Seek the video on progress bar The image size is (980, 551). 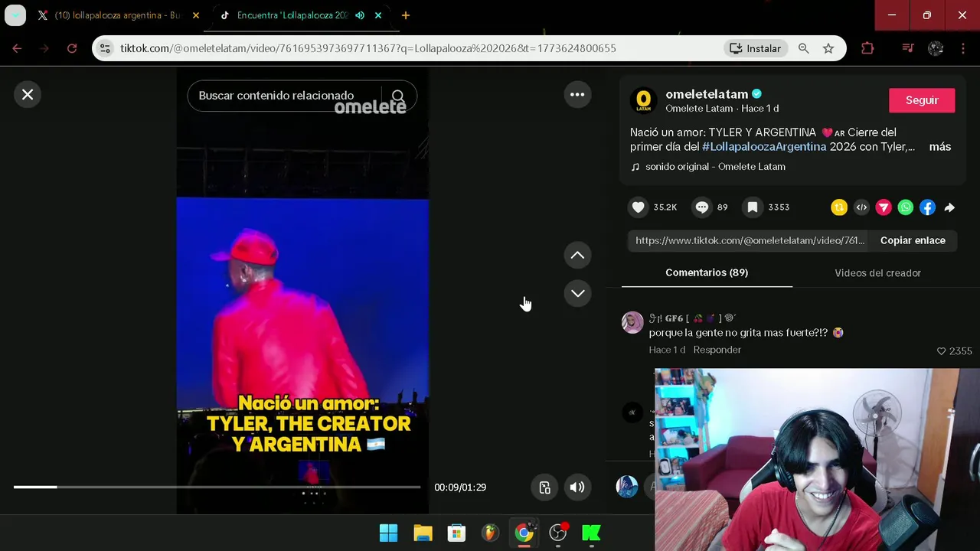pyautogui.click(x=217, y=487)
